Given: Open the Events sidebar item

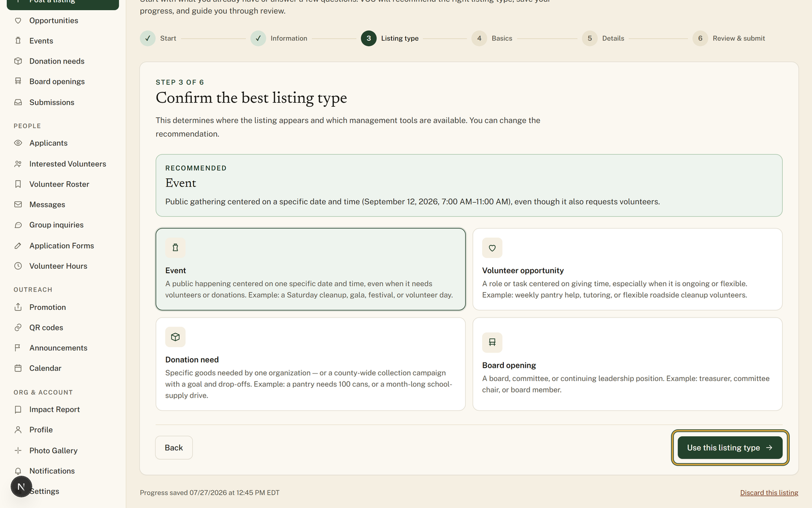Looking at the screenshot, I should click(63, 41).
